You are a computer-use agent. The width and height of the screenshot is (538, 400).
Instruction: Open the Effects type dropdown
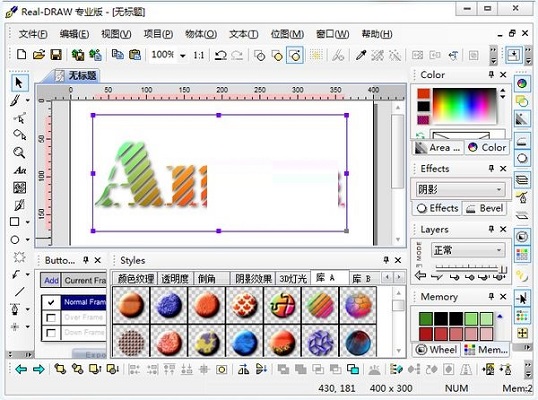[461, 189]
